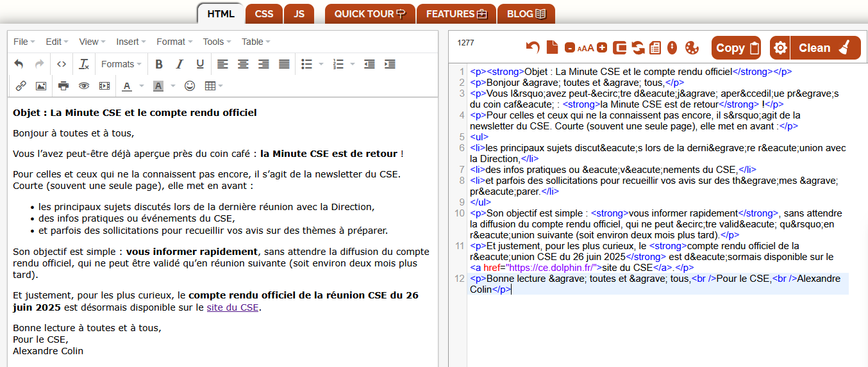The height and width of the screenshot is (367, 868).
Task: Follow the "site du CSE" link
Action: click(232, 307)
